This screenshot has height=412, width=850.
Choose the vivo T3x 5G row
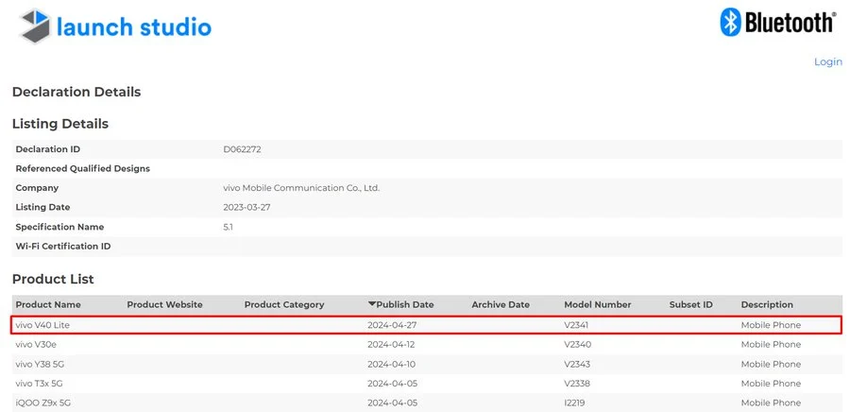41,383
